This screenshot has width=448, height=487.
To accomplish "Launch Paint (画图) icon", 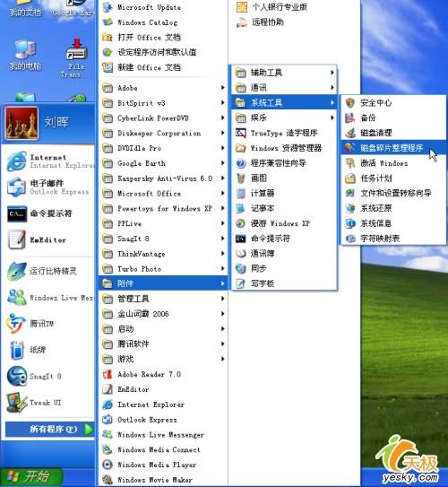I will pos(241,178).
